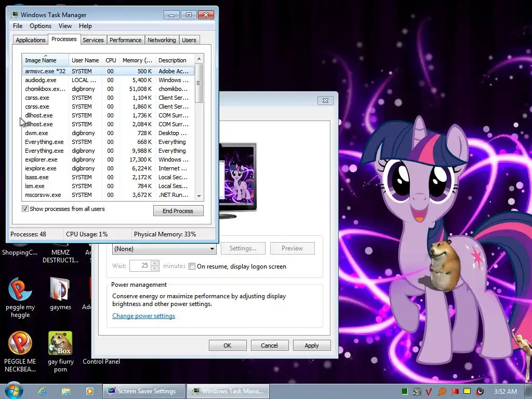Open the Start menu orb

pos(14,391)
